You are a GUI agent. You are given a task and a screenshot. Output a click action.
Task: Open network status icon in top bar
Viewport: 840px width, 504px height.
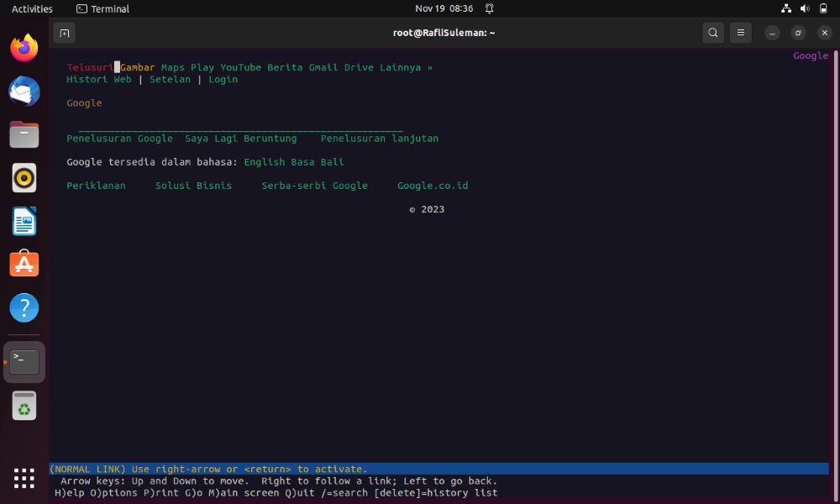point(786,8)
